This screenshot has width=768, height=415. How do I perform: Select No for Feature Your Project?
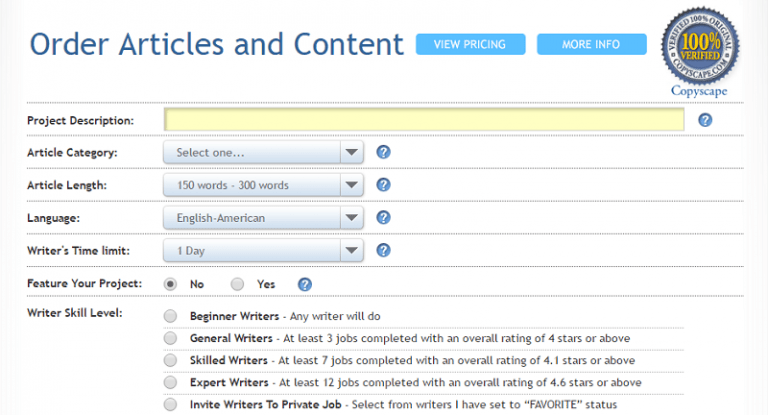pos(170,284)
